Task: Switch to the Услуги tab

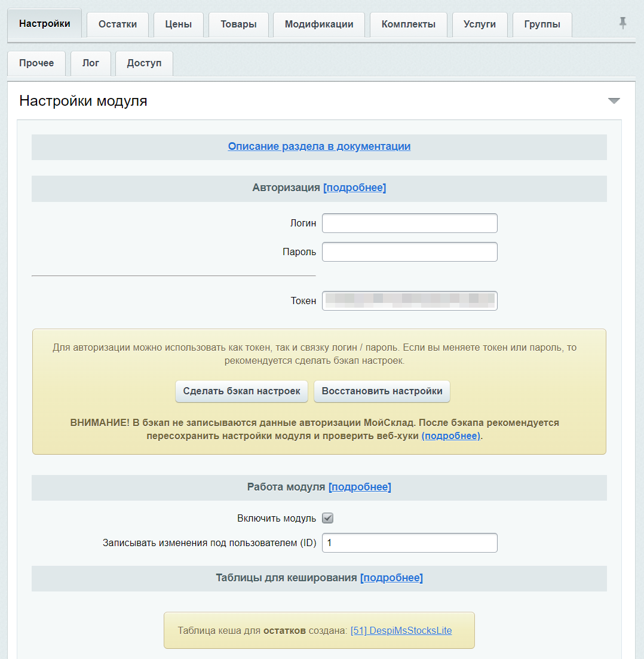Action: [480, 24]
